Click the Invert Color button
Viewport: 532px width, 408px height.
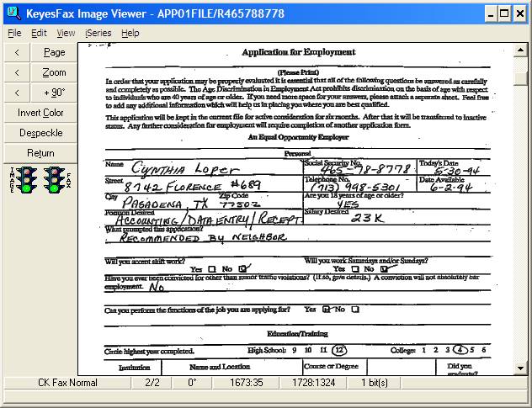[x=40, y=113]
